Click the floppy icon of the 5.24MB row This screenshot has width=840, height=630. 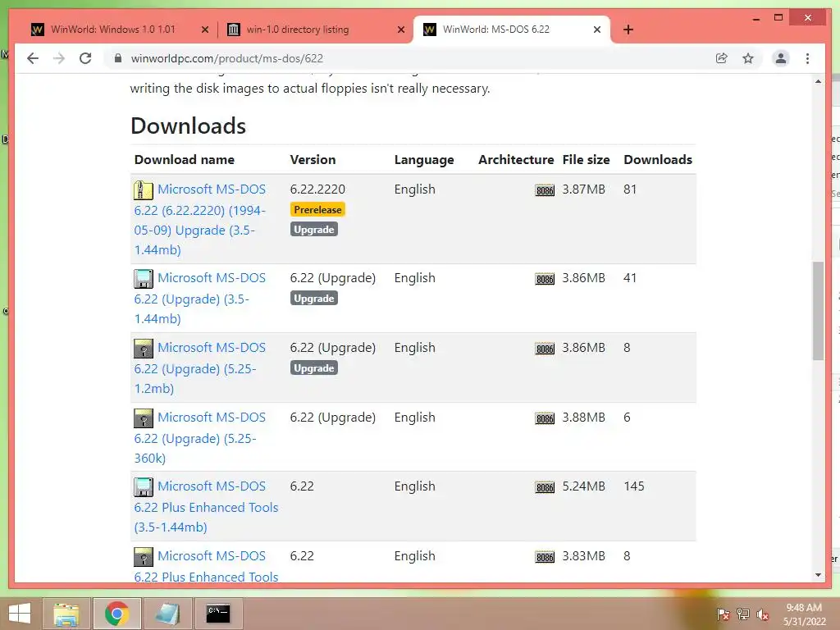coord(143,487)
